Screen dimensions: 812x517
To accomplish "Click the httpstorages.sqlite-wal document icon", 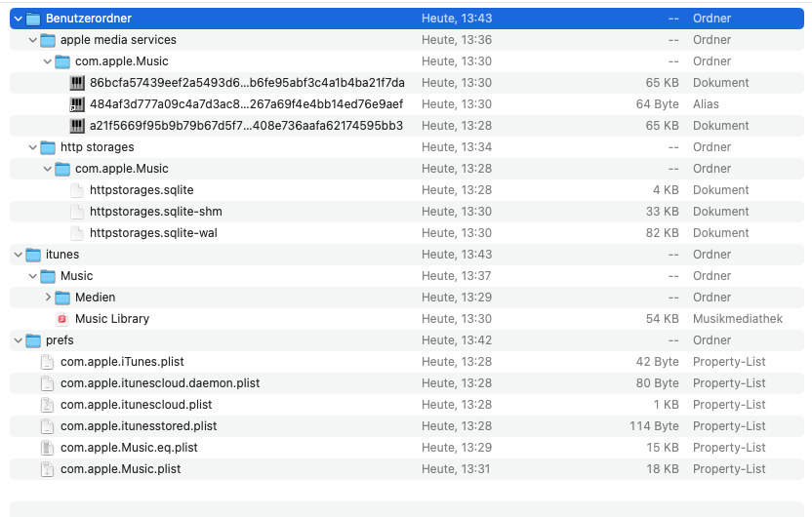I will tap(77, 233).
